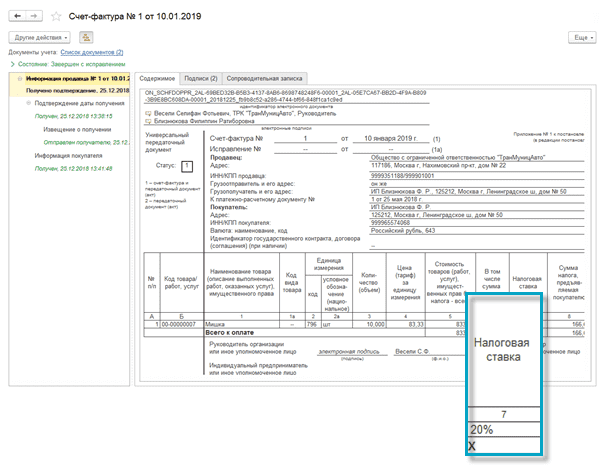This screenshot has width=602, height=465.
Task: Go forward with the right arrow button
Action: tap(34, 16)
